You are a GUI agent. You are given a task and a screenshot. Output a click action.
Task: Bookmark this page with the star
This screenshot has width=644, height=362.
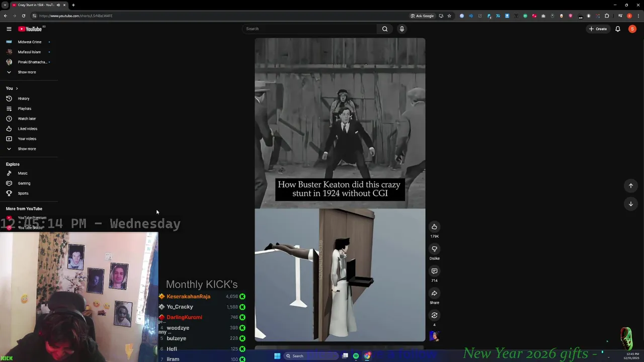coord(449,16)
